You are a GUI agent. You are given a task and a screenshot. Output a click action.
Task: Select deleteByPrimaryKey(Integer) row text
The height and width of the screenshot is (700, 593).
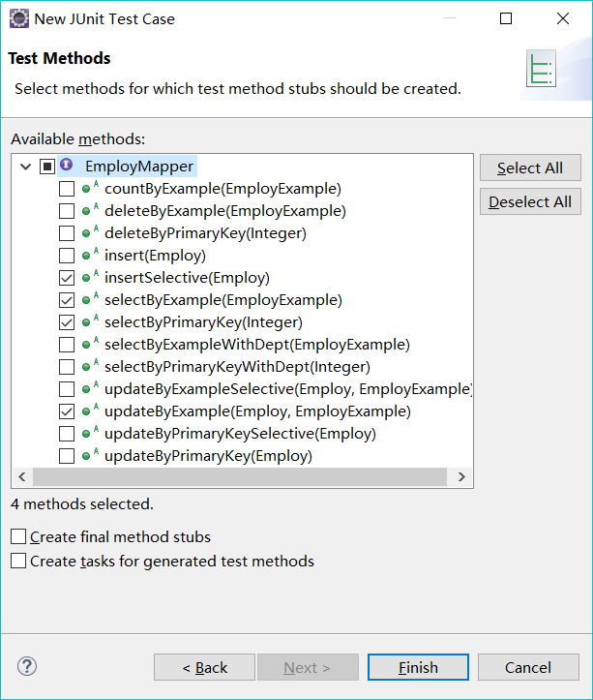(x=205, y=233)
